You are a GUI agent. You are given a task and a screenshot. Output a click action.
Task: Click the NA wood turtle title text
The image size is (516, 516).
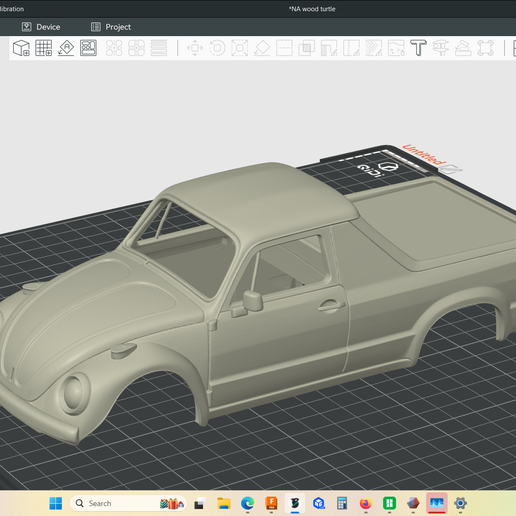click(x=312, y=9)
